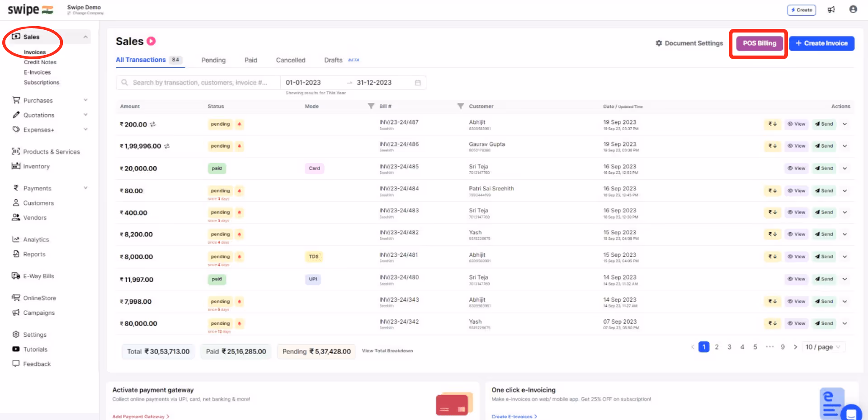Expand the Expenses+ sidebar section
Image resolution: width=868 pixels, height=420 pixels.
[85, 130]
